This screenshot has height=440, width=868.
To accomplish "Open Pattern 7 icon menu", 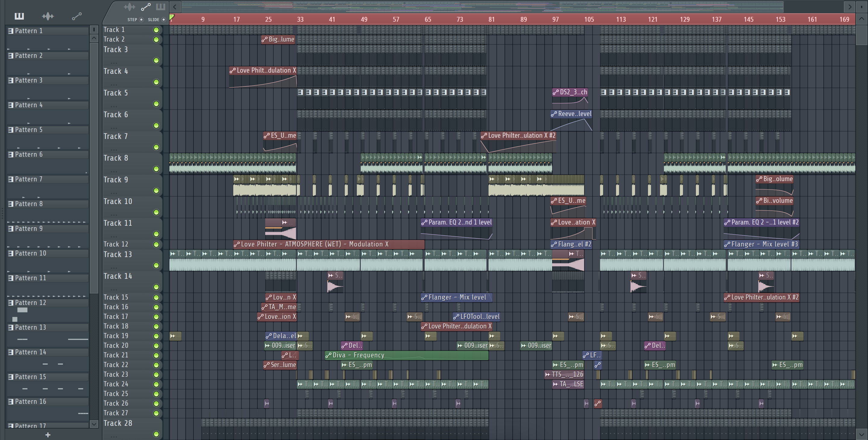I will [x=11, y=179].
